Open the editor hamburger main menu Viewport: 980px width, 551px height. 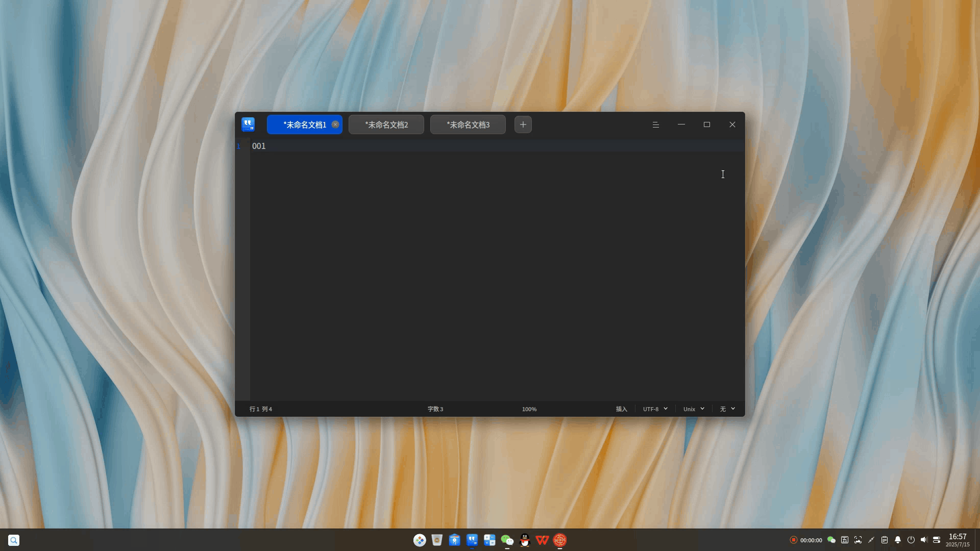(656, 124)
